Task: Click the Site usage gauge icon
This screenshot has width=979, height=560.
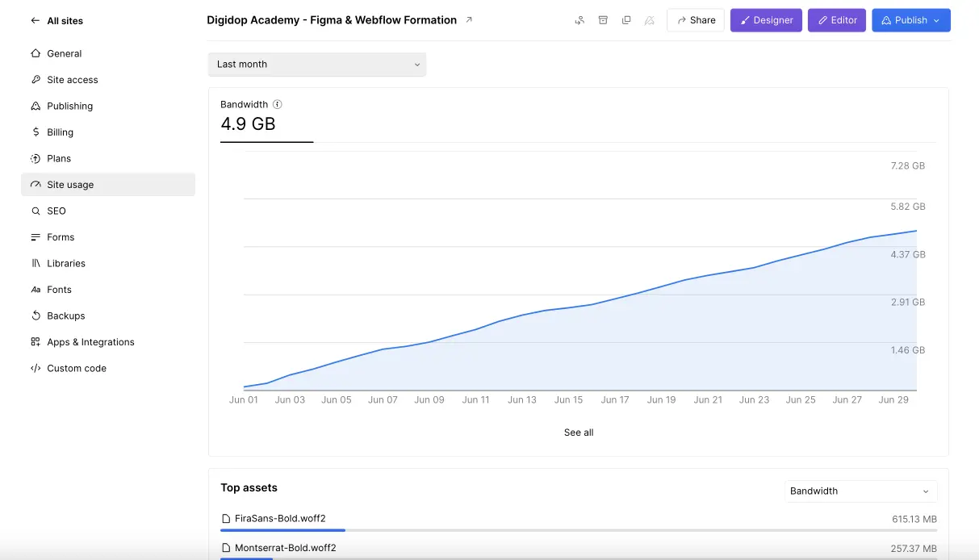Action: pyautogui.click(x=36, y=185)
